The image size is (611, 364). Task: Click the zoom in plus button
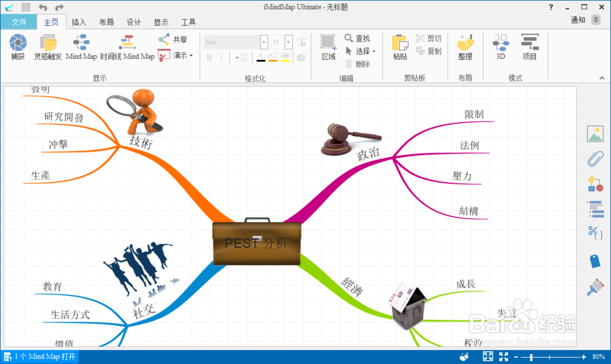(584, 357)
